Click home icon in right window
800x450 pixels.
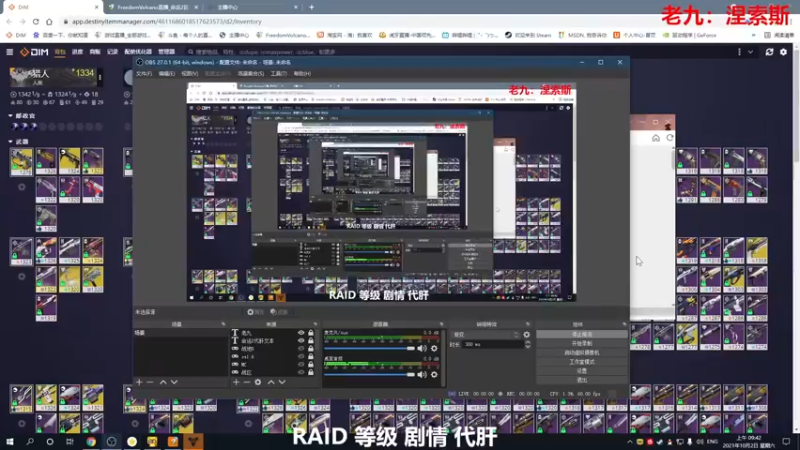[656, 138]
